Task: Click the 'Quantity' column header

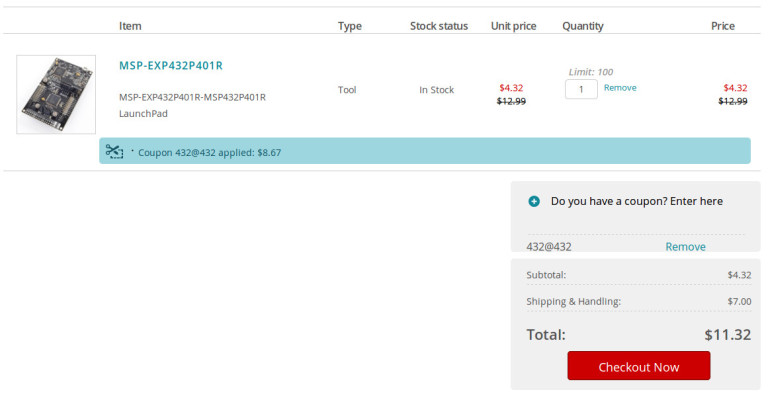Action: (x=582, y=26)
